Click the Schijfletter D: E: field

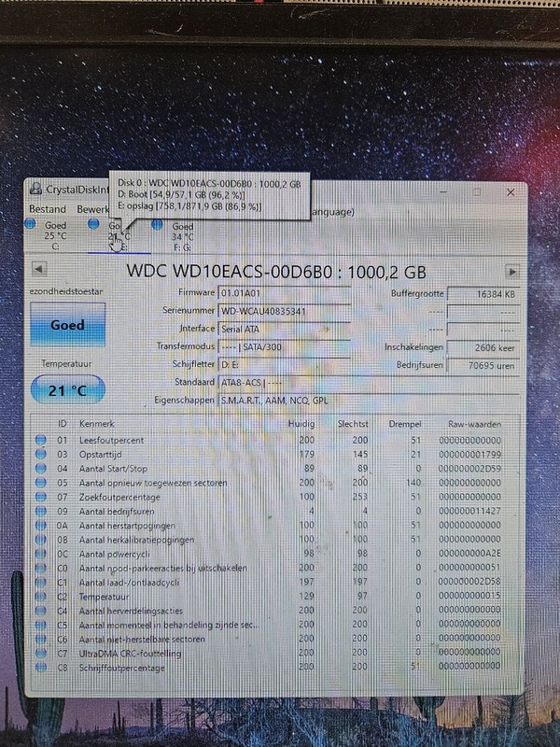coord(284,365)
